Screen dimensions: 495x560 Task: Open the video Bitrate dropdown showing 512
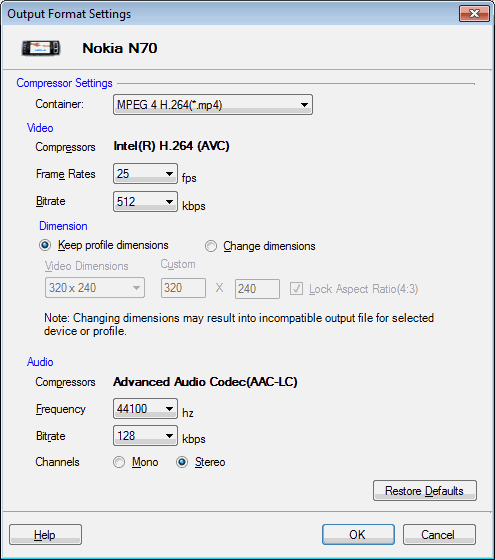pyautogui.click(x=145, y=201)
